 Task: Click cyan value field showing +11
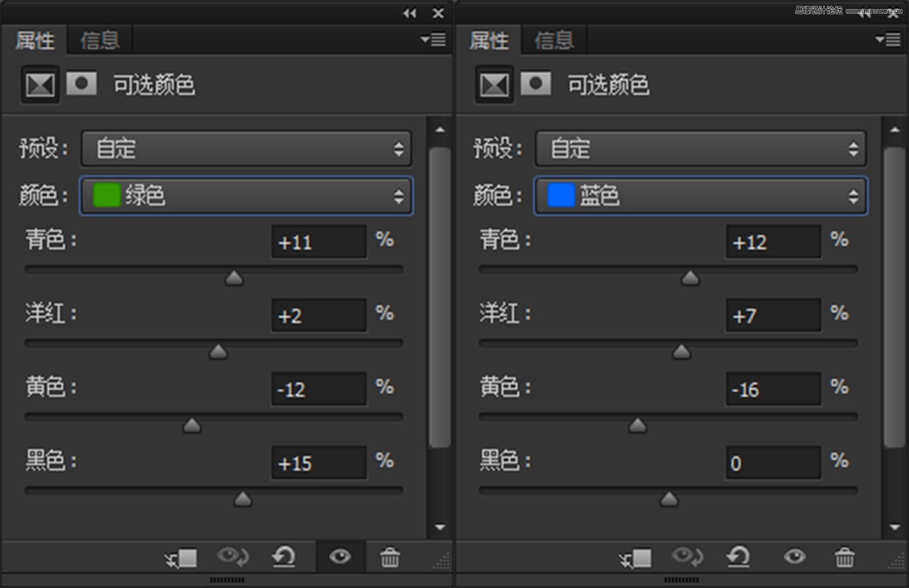click(319, 242)
